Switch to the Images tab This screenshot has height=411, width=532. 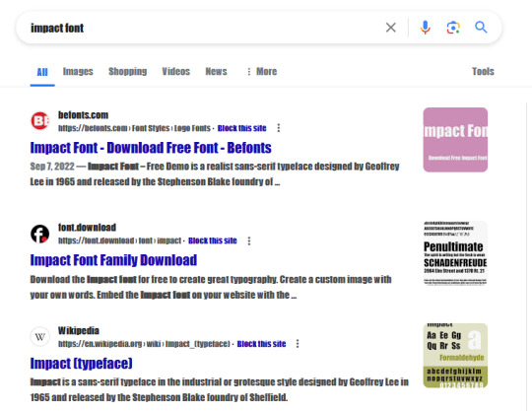coord(78,72)
